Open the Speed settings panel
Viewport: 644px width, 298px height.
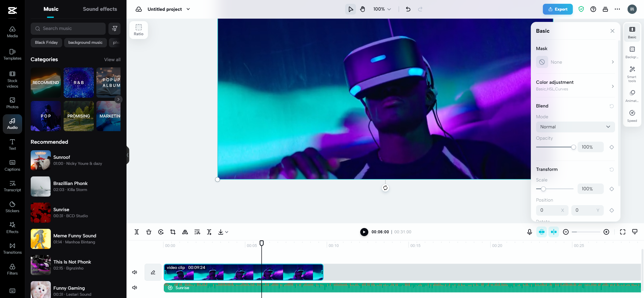632,116
